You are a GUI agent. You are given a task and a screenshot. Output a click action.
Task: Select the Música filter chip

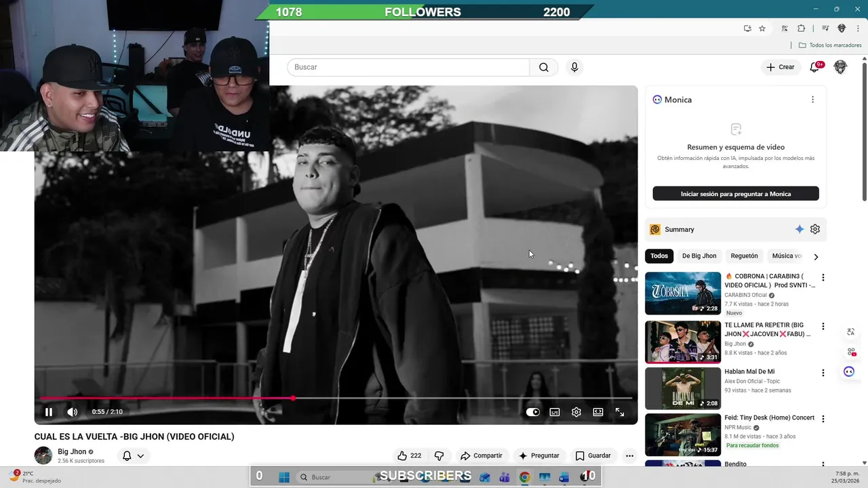786,256
